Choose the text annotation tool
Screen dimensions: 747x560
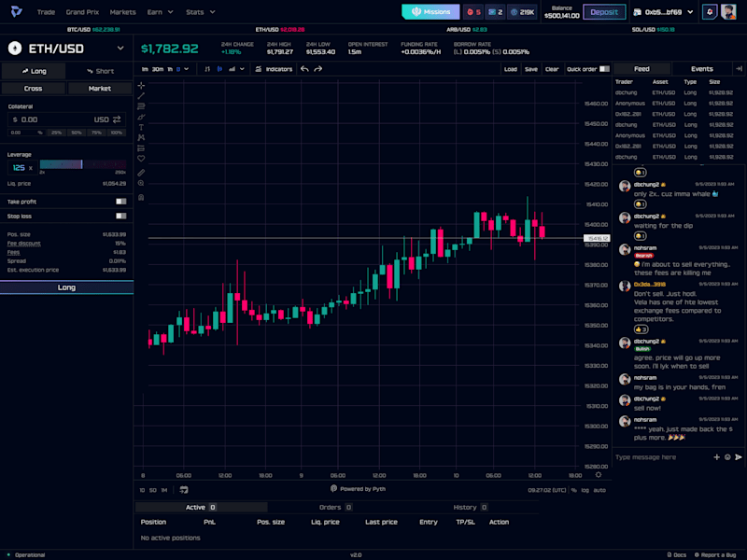point(141,127)
